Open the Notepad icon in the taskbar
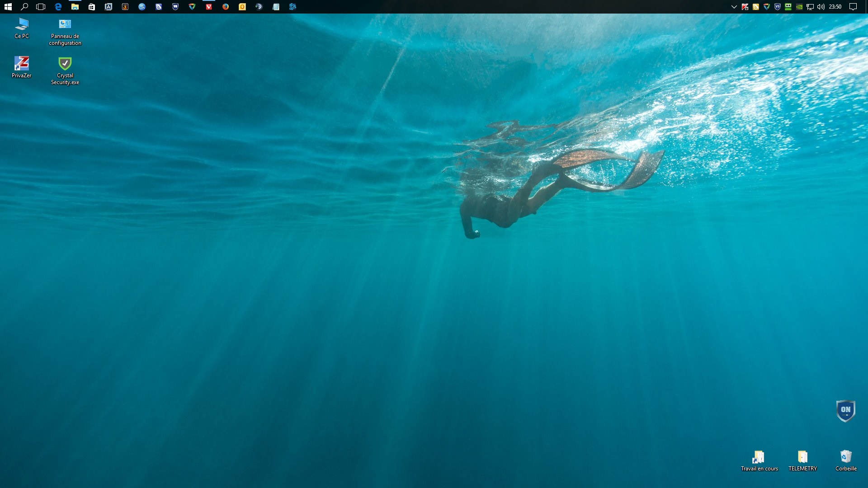Screen dimensions: 868x488 click(x=276, y=7)
